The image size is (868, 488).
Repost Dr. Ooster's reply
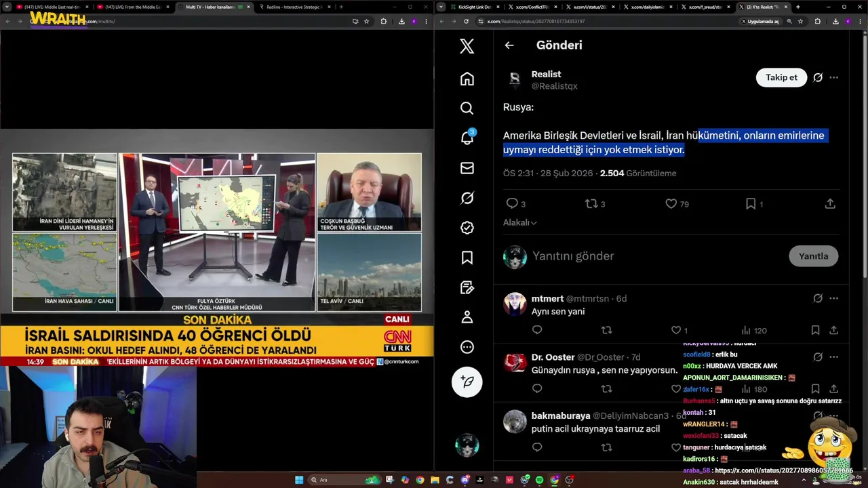(x=607, y=388)
